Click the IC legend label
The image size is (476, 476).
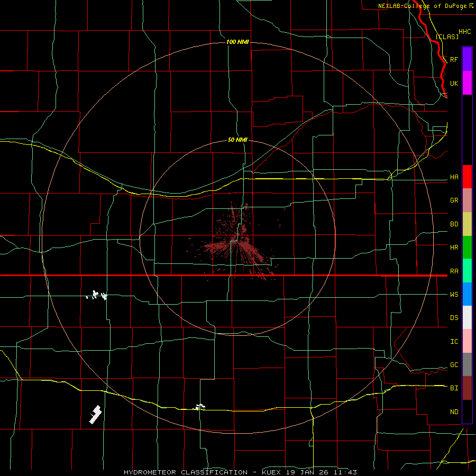point(454,342)
